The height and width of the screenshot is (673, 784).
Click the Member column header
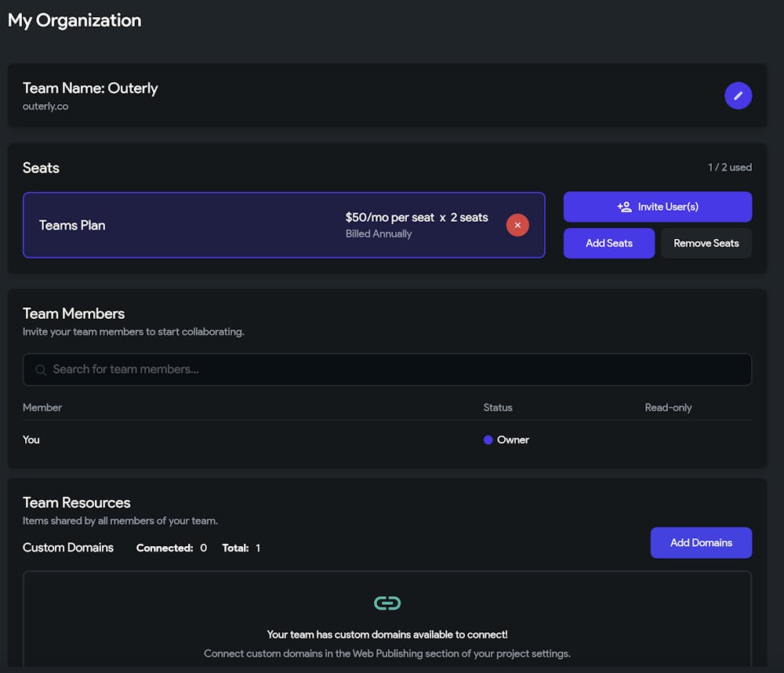click(x=42, y=407)
